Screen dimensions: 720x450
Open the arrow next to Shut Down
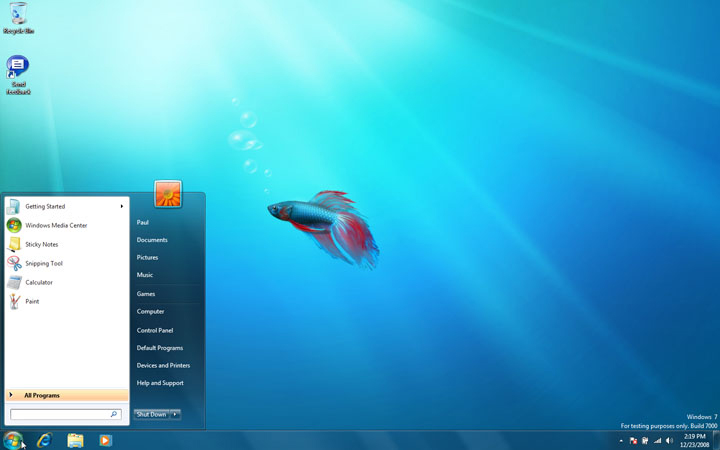click(x=176, y=414)
